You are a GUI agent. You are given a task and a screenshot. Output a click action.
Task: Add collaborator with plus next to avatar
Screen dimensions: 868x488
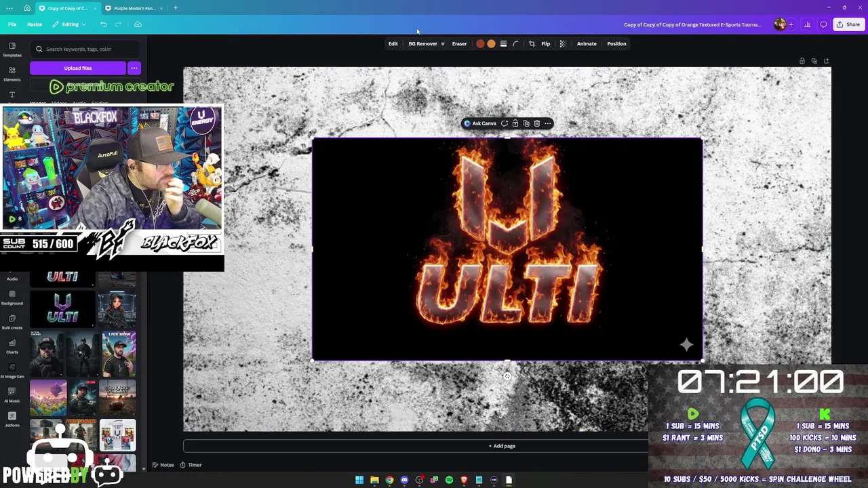click(x=791, y=24)
